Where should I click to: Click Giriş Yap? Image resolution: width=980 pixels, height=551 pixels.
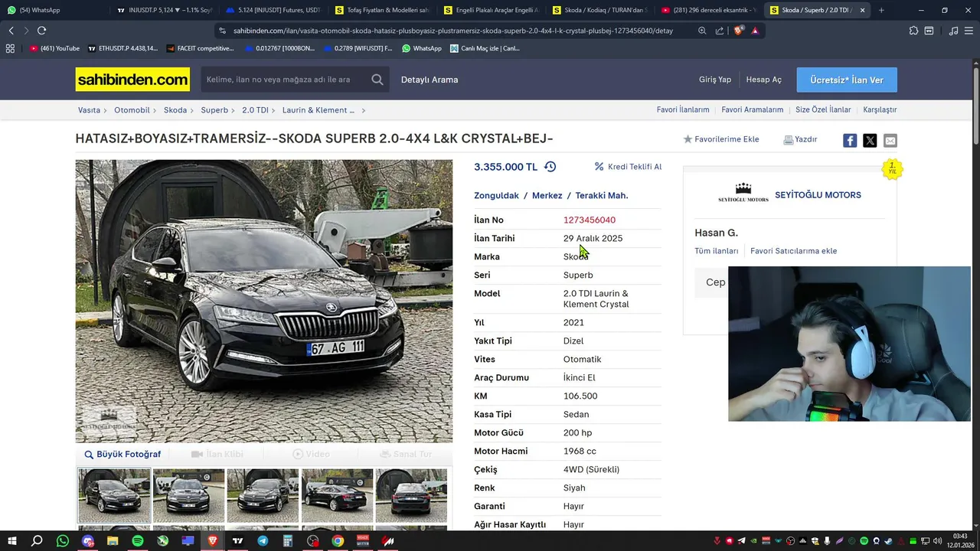coord(715,80)
